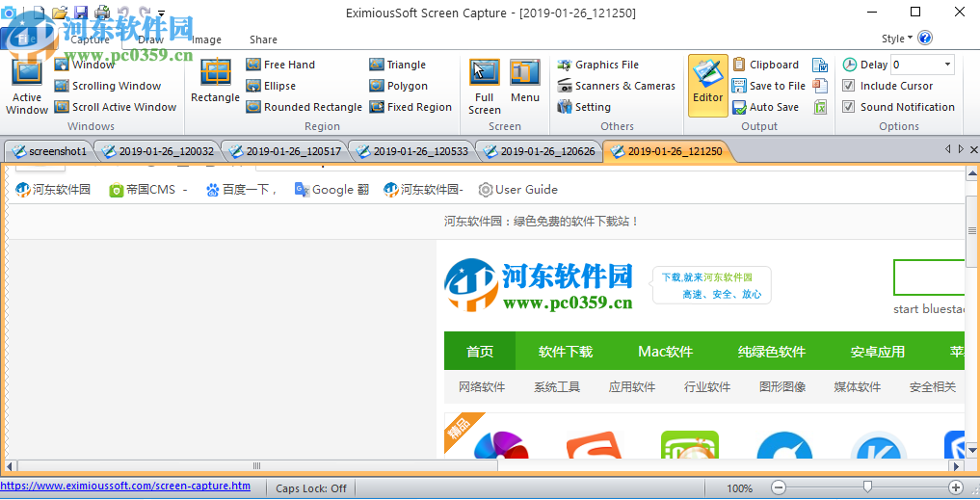Click the Save icon in quick access toolbar
980x500 pixels.
[80, 12]
